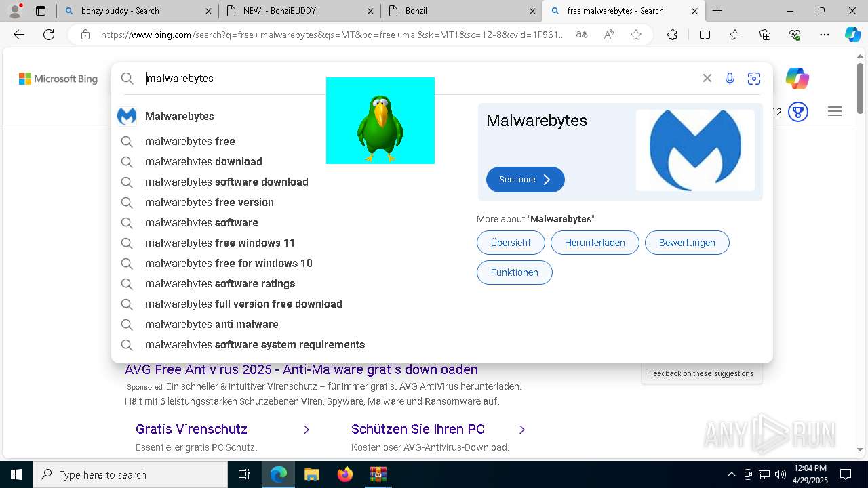Image resolution: width=868 pixels, height=488 pixels.
Task: Open the favorites list icon
Action: click(735, 35)
